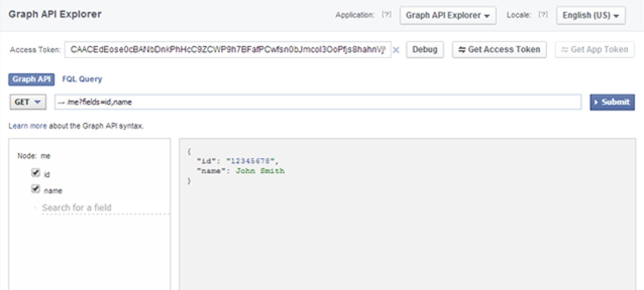Click the "Node: me" label
Screen dimensions: 644x290
click(x=34, y=156)
